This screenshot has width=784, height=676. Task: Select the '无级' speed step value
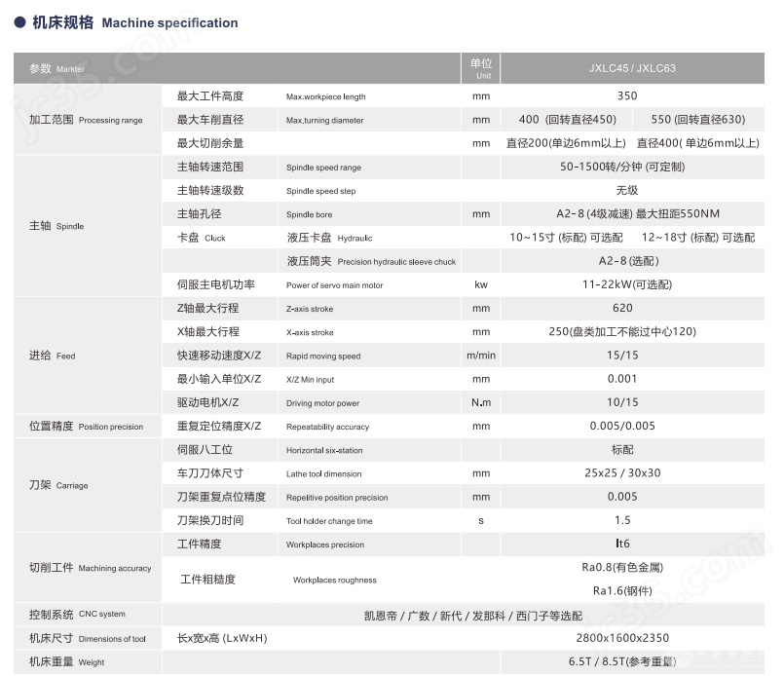[627, 190]
